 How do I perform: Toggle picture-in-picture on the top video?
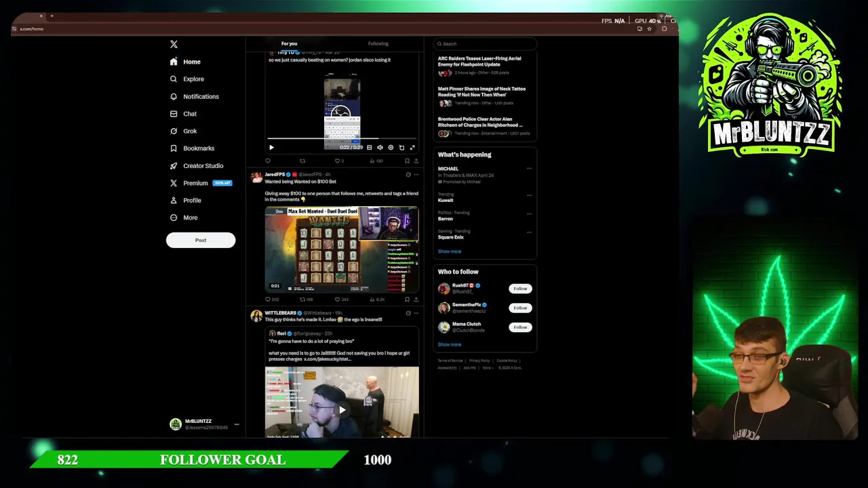pyautogui.click(x=401, y=147)
